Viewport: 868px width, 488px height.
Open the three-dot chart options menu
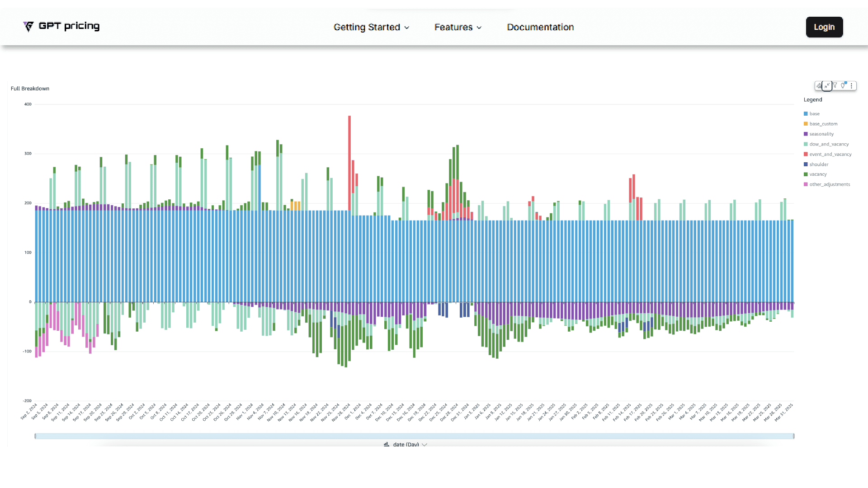point(851,86)
